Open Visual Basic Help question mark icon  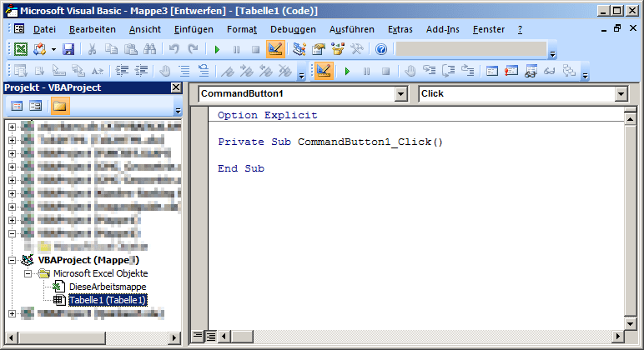click(x=381, y=50)
